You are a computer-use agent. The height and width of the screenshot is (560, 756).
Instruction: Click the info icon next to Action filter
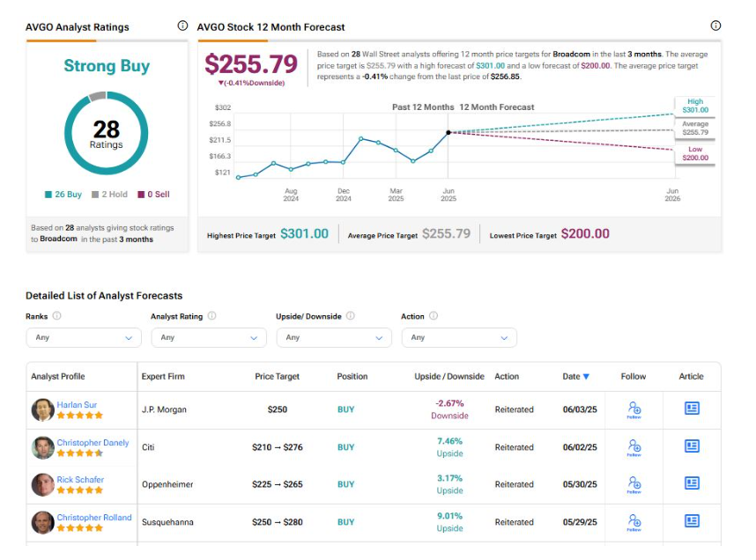coord(434,316)
